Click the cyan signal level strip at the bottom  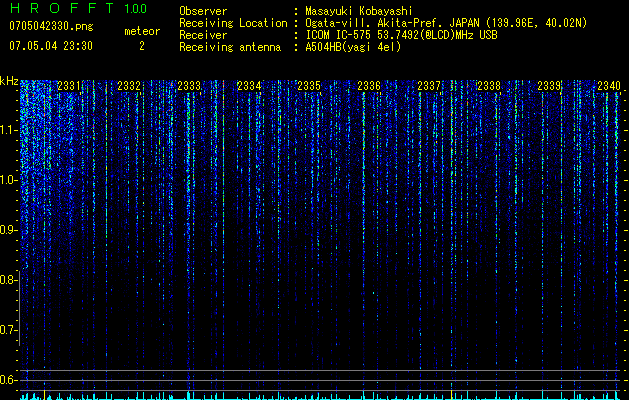pyautogui.click(x=321, y=397)
